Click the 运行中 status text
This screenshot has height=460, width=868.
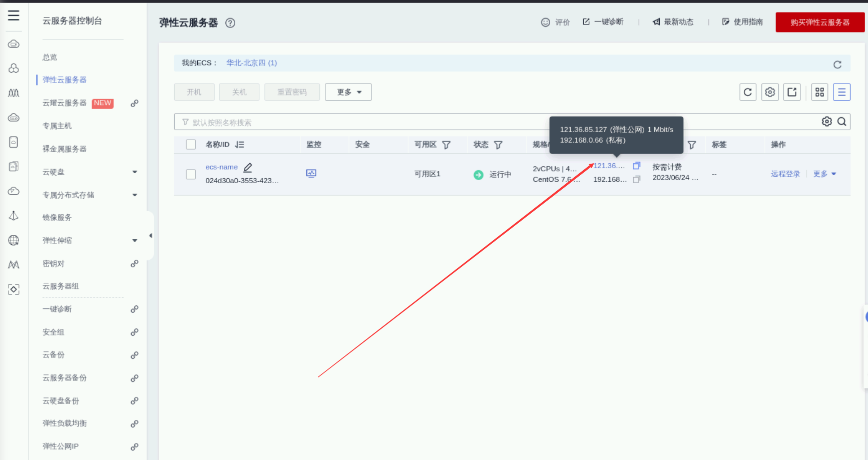pyautogui.click(x=501, y=175)
